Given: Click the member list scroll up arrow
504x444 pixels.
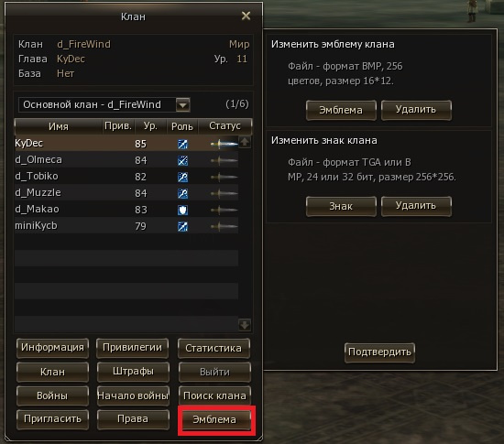Looking at the screenshot, I should (x=245, y=142).
